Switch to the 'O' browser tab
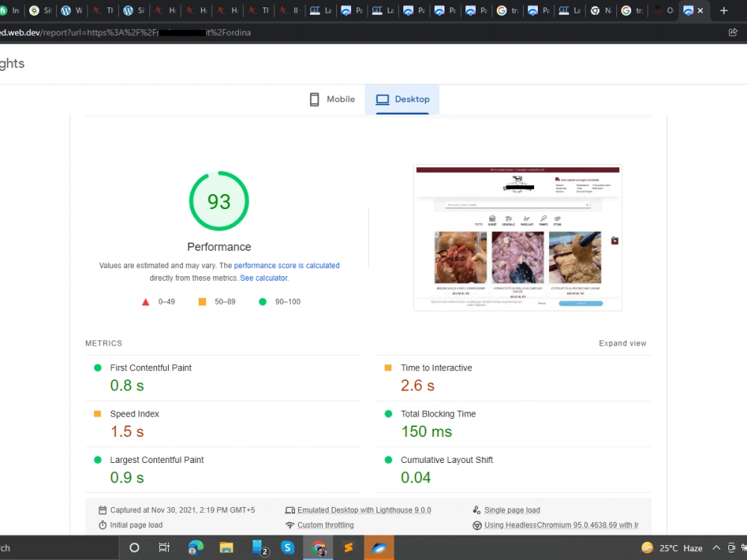This screenshot has width=747, height=560. (x=663, y=10)
